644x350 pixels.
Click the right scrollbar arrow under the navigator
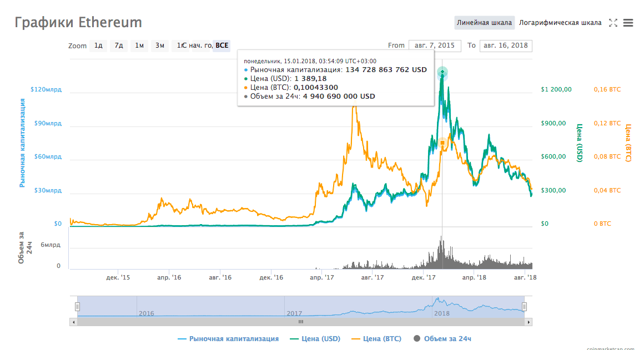(529, 322)
